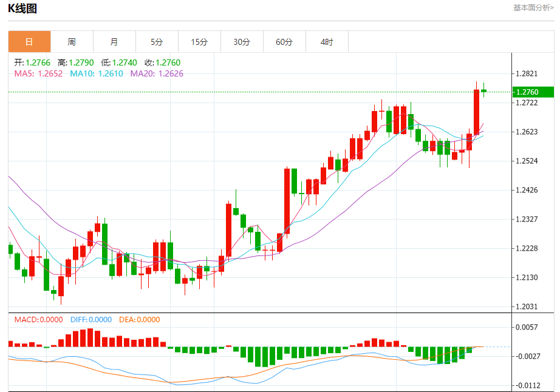This screenshot has height=392, width=560.
Task: Click the MA10: 1.2610 legend value
Action: [x=97, y=73]
